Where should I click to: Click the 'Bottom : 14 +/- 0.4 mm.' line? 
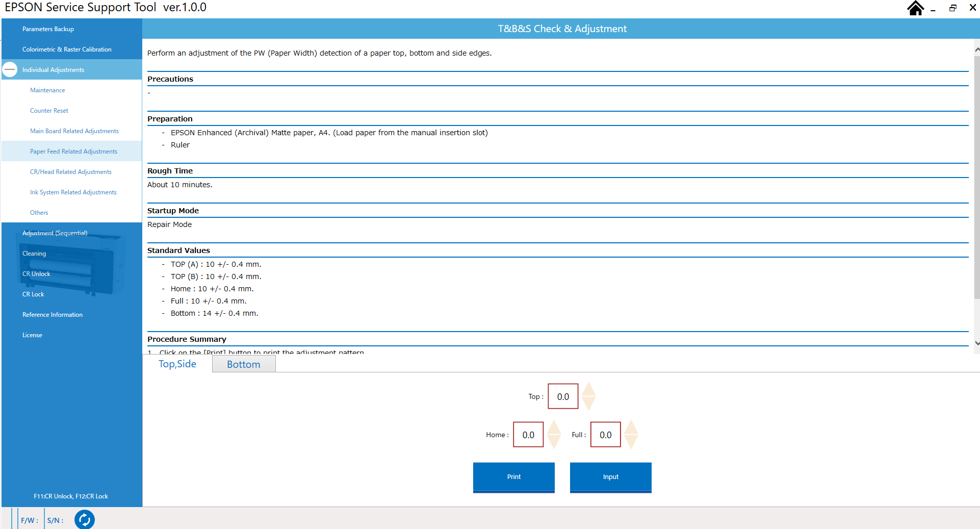214,313
